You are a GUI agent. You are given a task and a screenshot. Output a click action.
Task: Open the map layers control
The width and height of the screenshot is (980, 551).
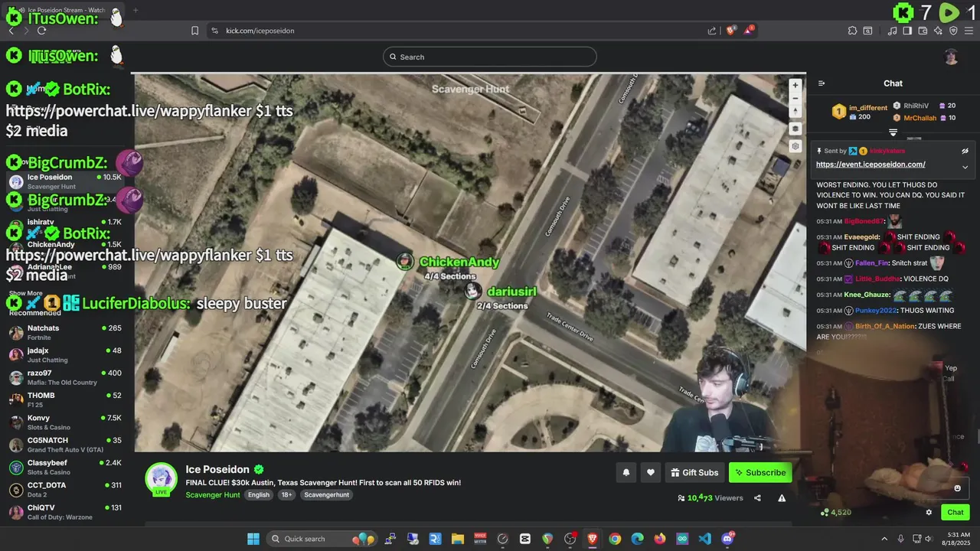(795, 129)
